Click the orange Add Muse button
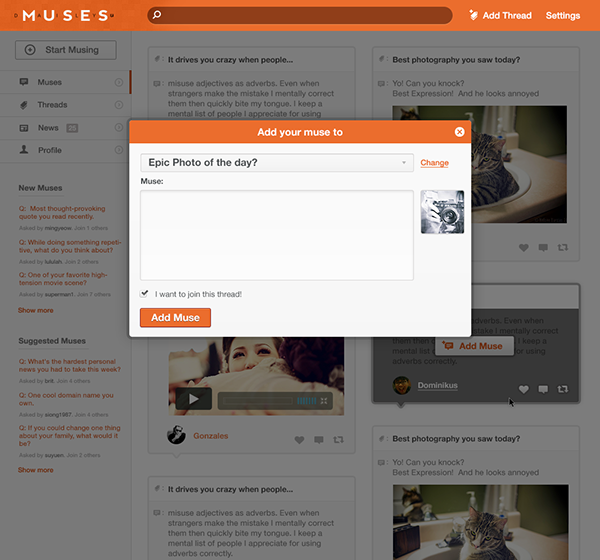This screenshot has width=600, height=560. (175, 318)
